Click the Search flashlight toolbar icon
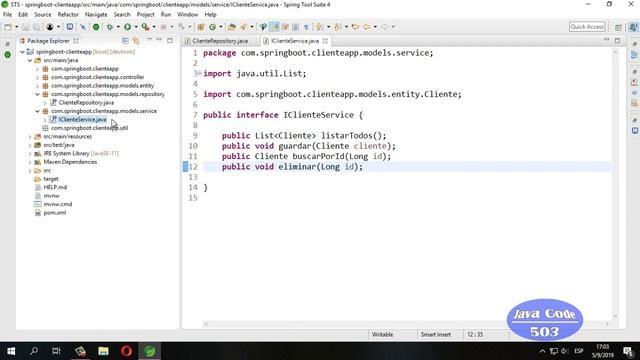This screenshot has height=360, width=640. click(x=244, y=27)
